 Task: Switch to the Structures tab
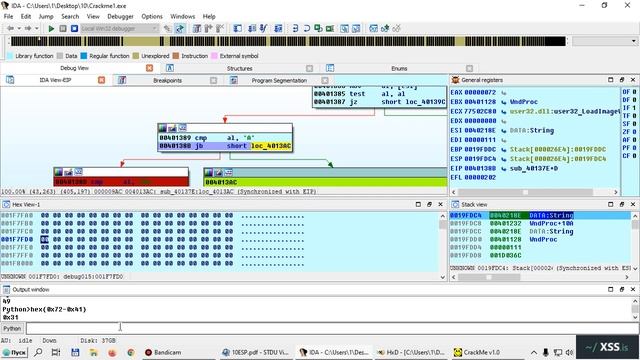pyautogui.click(x=239, y=68)
